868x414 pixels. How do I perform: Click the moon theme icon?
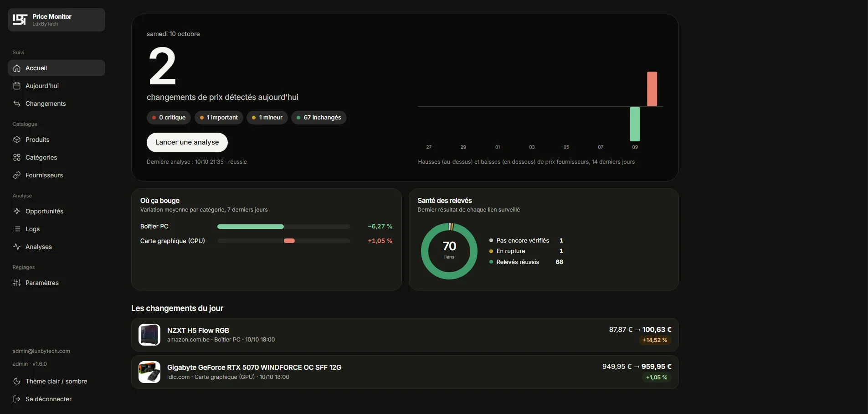[17, 381]
